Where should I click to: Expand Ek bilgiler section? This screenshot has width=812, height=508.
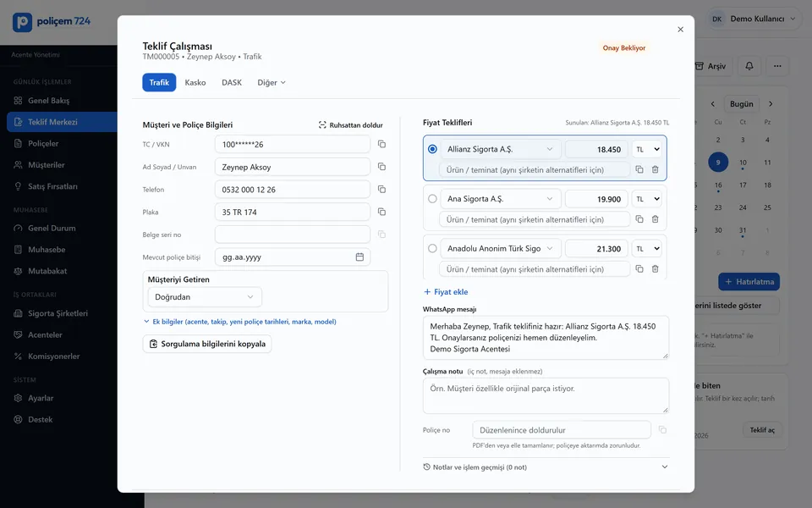coord(239,322)
